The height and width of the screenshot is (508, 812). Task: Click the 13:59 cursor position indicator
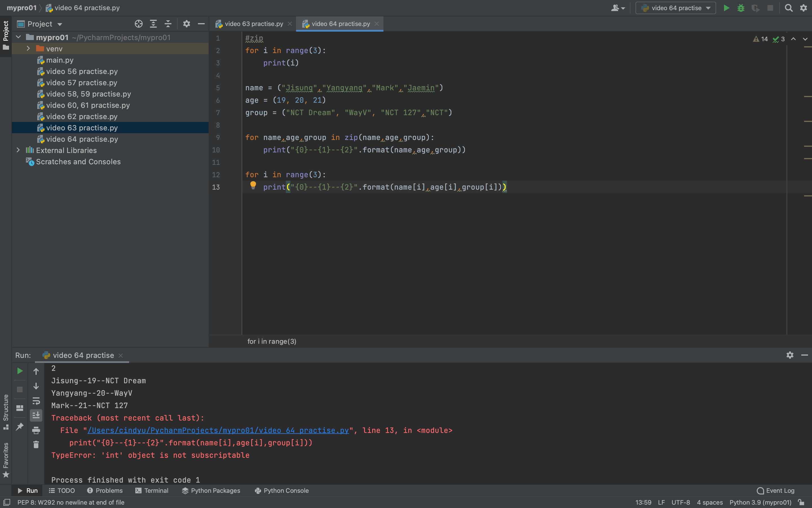pos(643,502)
